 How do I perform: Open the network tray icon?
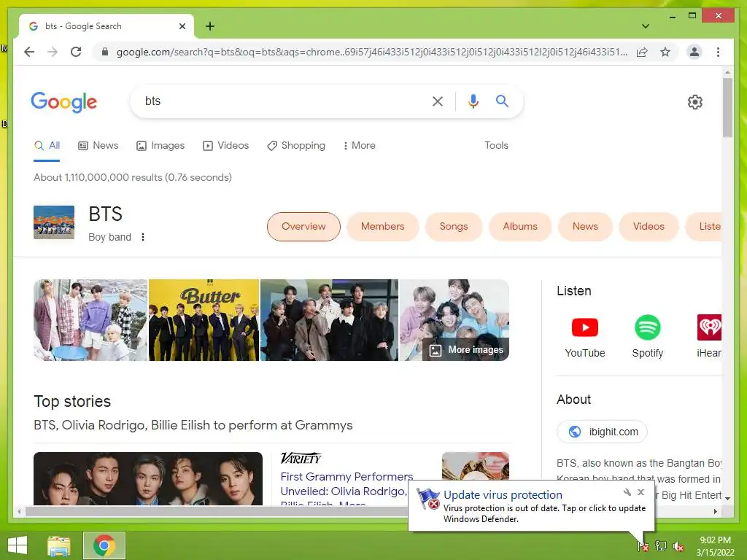[661, 546]
